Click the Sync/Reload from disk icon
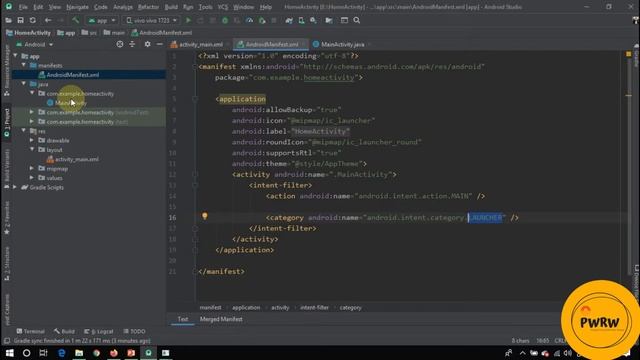 [33, 20]
